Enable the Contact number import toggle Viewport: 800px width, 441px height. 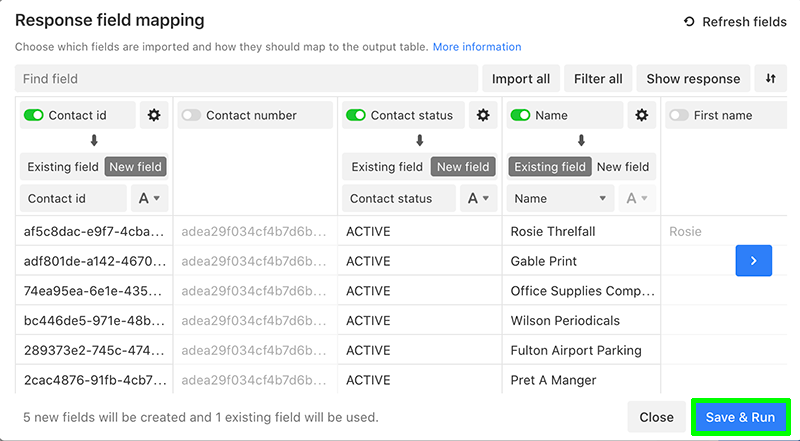tap(191, 115)
